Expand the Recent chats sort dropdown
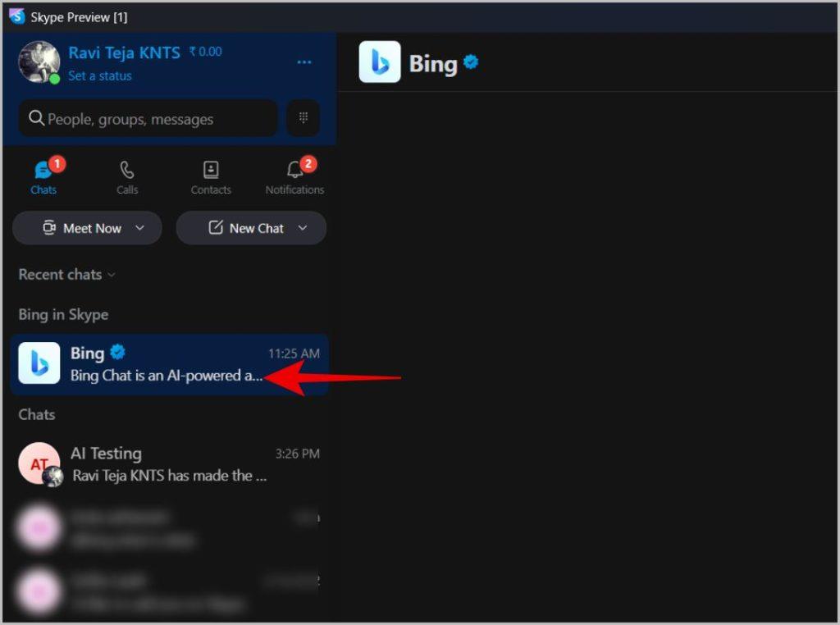The height and width of the screenshot is (625, 840). (x=67, y=274)
